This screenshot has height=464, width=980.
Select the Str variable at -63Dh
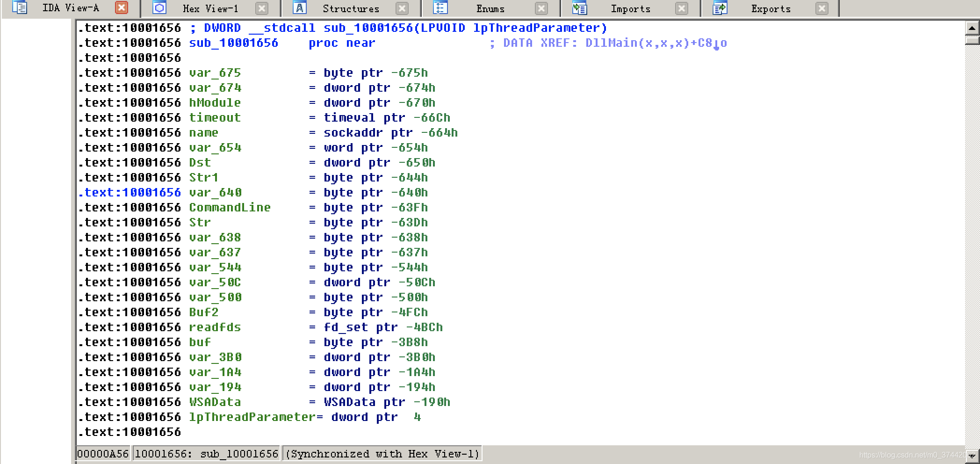(200, 223)
